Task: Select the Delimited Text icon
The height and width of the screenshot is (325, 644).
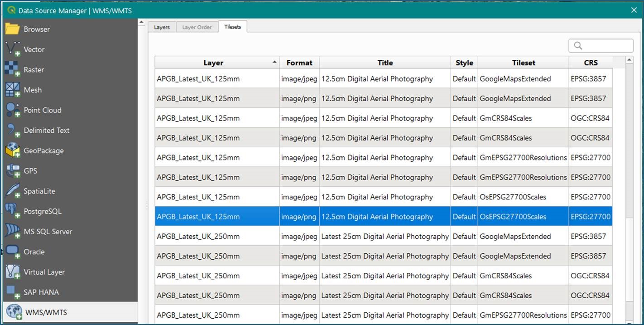Action: click(13, 131)
